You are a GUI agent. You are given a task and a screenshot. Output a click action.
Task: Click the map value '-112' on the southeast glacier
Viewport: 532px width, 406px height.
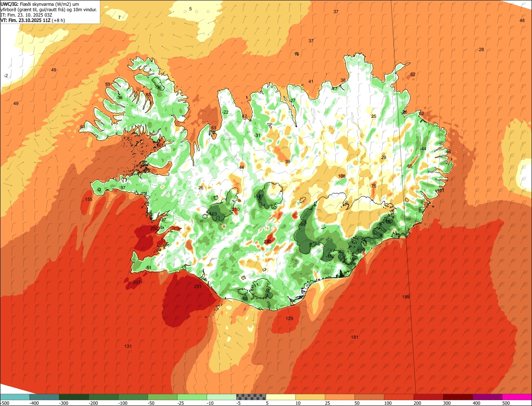pos(330,256)
